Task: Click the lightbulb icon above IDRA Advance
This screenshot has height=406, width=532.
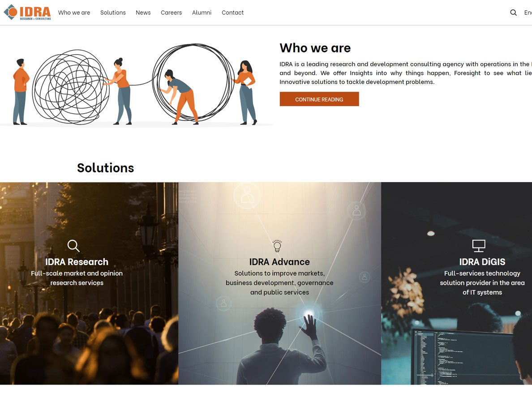Action: (277, 246)
